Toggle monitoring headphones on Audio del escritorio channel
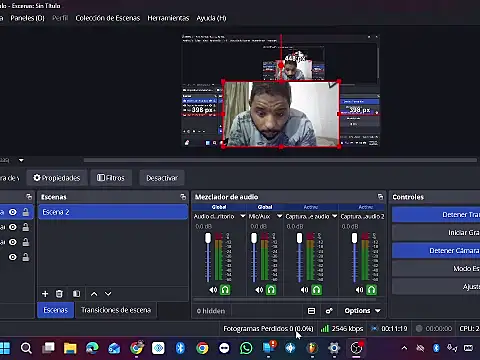This screenshot has width=480, height=360. coord(225,290)
